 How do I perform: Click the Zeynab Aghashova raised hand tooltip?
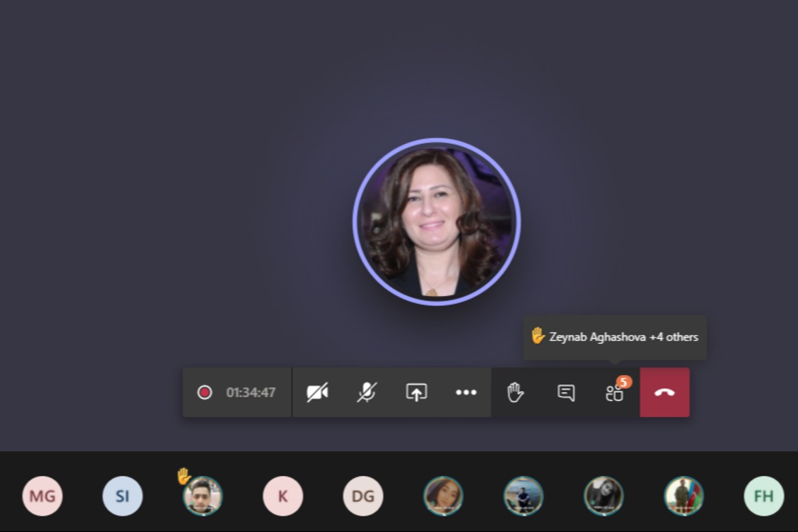pos(615,337)
